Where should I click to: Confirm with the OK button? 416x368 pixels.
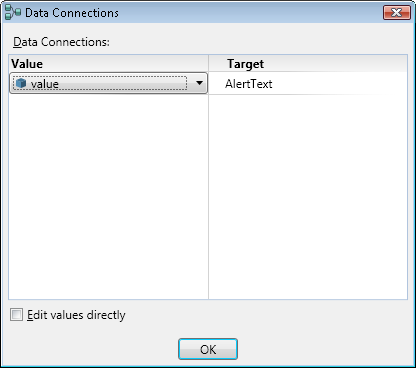tap(208, 349)
